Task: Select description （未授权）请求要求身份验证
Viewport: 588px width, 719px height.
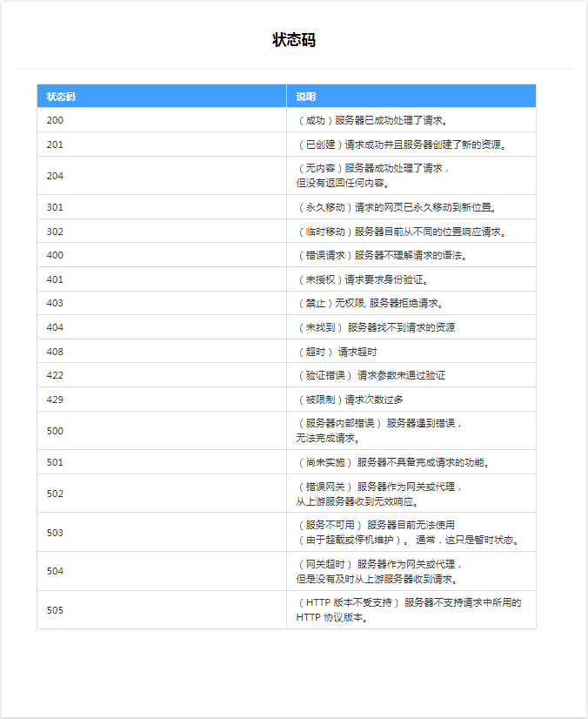Action: click(411, 279)
